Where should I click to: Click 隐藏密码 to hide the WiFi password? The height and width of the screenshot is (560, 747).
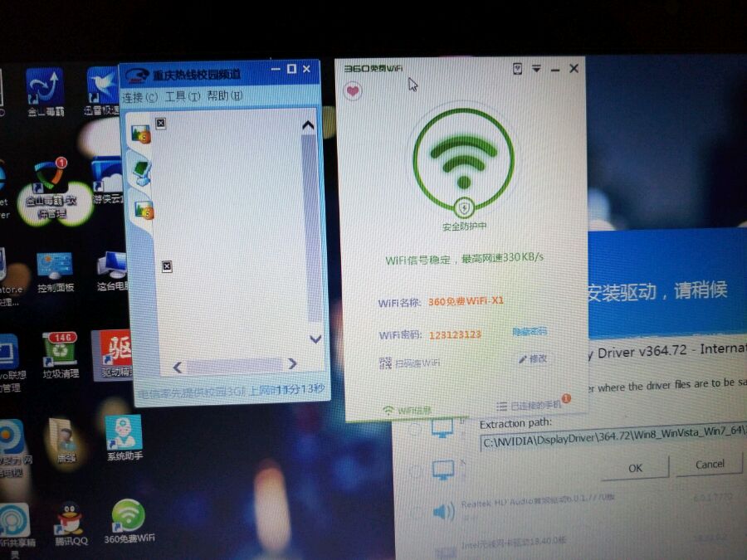tap(530, 331)
